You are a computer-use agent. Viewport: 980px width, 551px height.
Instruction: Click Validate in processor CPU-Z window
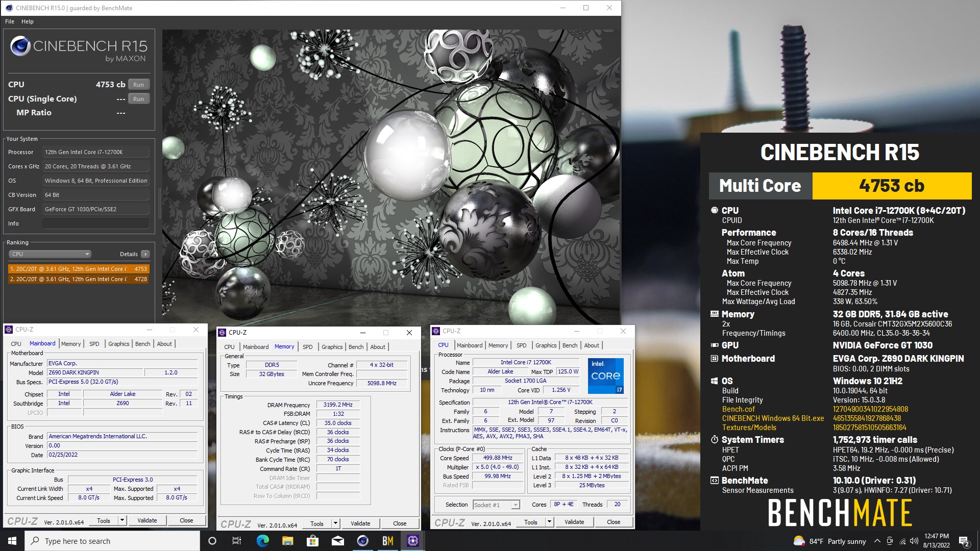tap(574, 522)
